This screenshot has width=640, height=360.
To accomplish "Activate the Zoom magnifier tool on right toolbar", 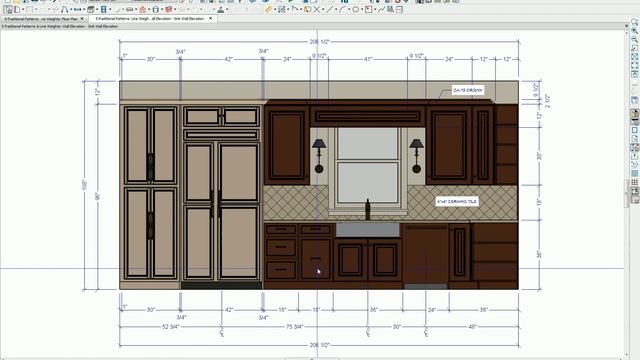I will click(x=635, y=21).
